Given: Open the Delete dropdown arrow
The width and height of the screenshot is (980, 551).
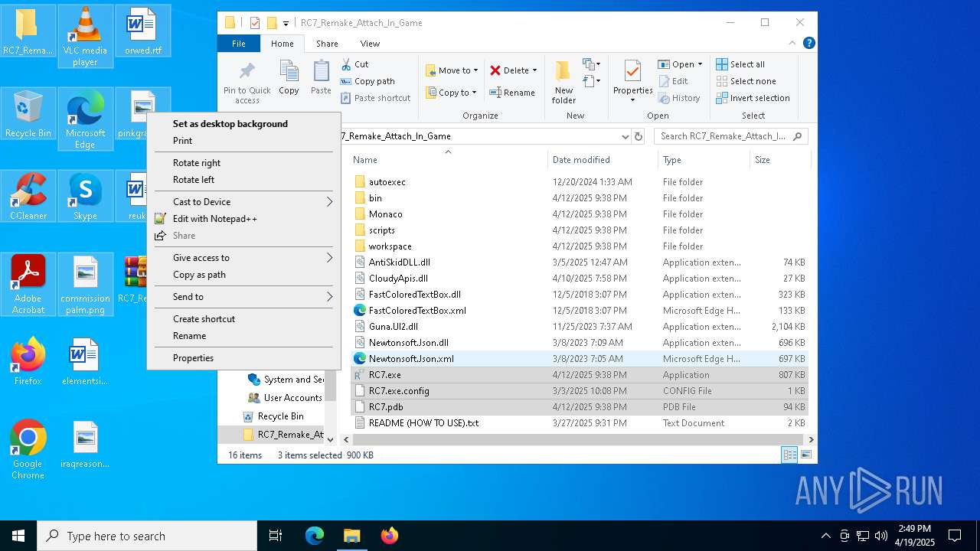Looking at the screenshot, I should (x=534, y=70).
